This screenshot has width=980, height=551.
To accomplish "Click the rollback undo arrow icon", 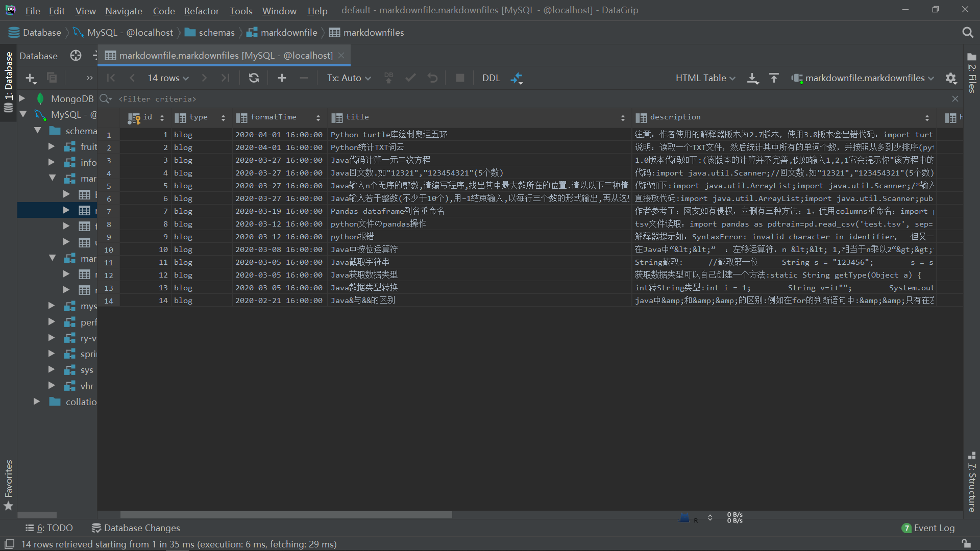I will pyautogui.click(x=432, y=78).
